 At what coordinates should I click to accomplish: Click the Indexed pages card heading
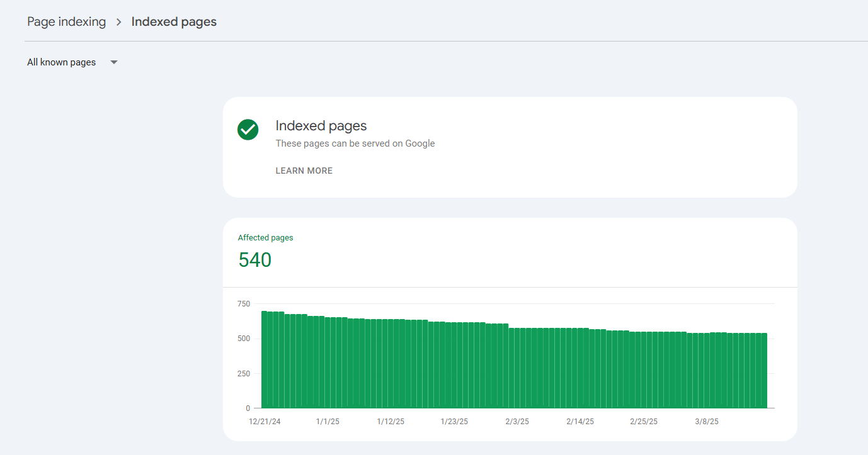tap(321, 126)
